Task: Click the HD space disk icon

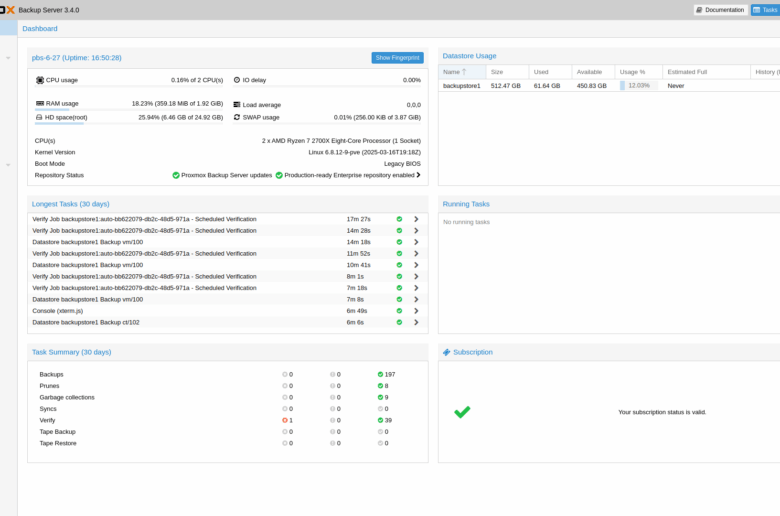Action: (x=40, y=117)
